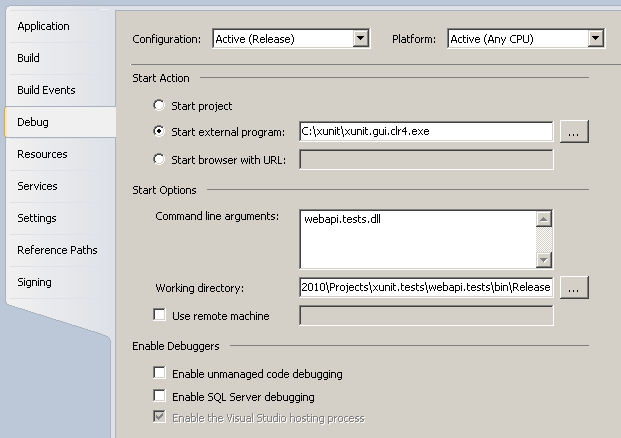Click the command line arguments text box

pos(418,239)
